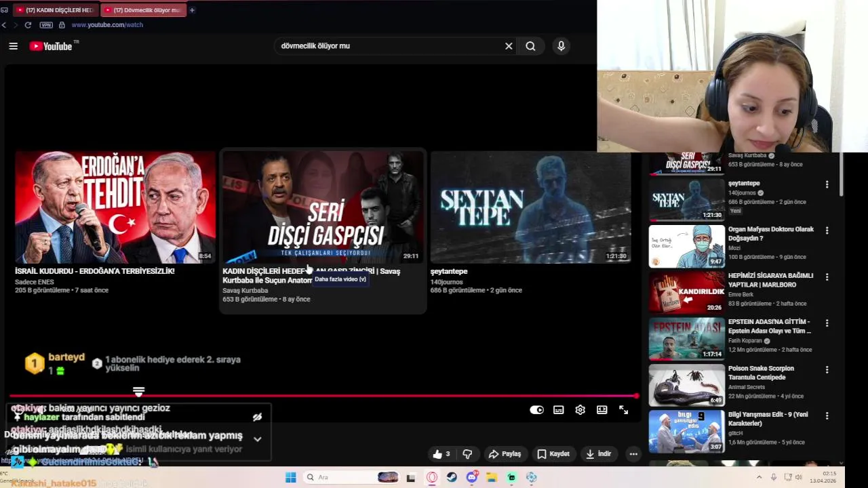Screen dimensions: 868x488
Task: Like the video with thumbs up
Action: [441, 454]
